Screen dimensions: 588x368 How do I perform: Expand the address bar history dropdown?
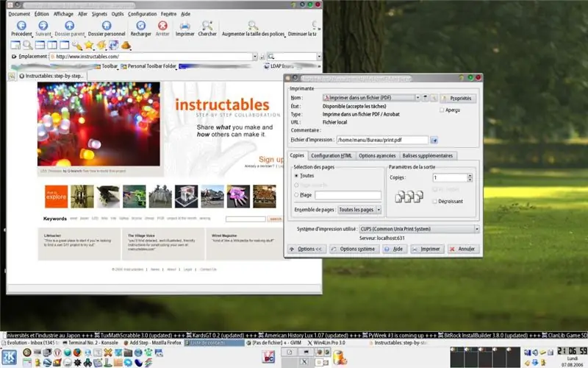click(254, 57)
